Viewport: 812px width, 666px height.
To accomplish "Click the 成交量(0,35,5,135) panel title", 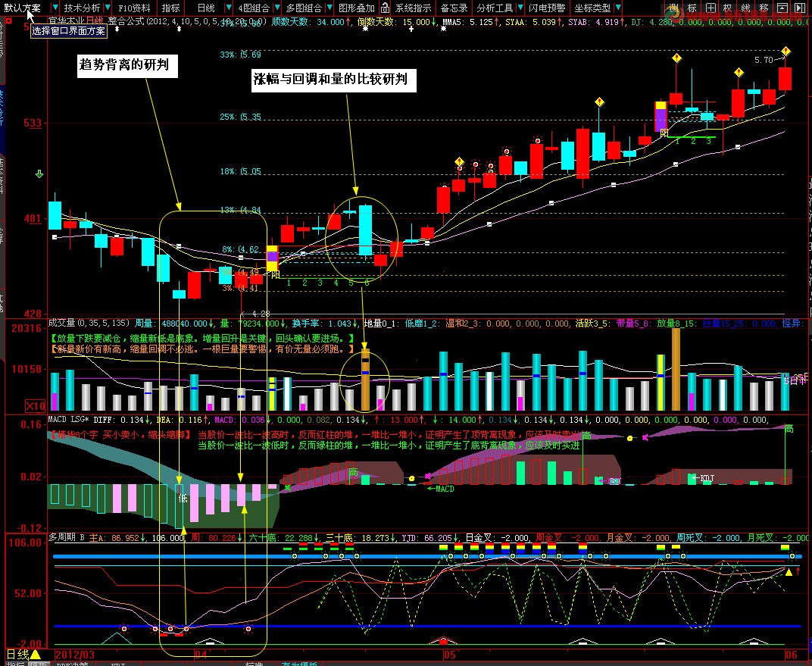I will coord(88,324).
